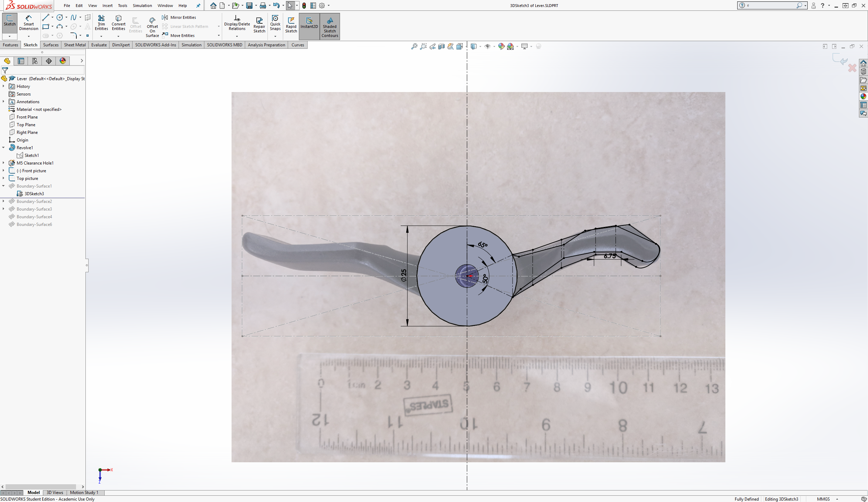The width and height of the screenshot is (868, 502).
Task: Launch the Repair Sketch tool
Action: 259,24
